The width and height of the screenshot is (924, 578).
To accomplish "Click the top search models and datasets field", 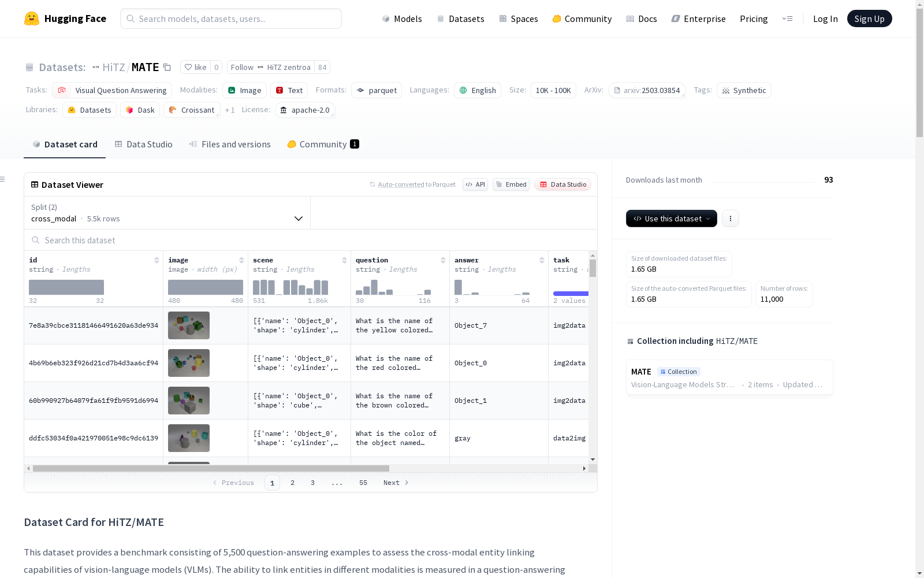I will pos(231,18).
